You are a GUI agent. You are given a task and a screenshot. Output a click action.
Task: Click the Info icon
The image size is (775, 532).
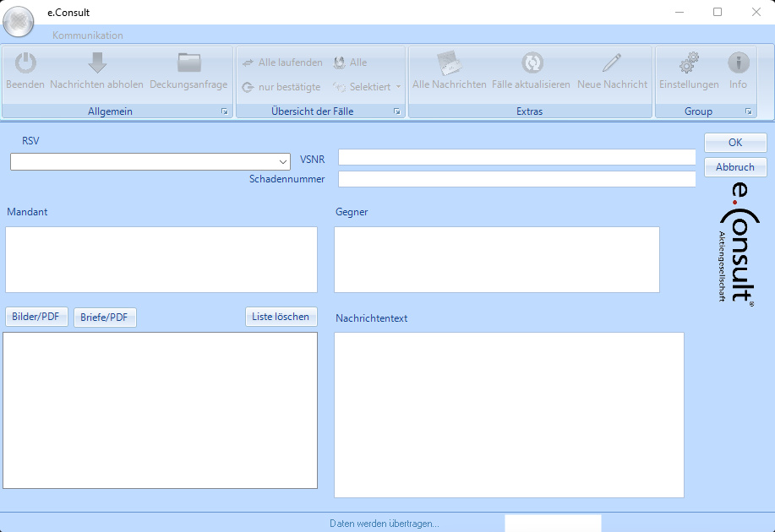pyautogui.click(x=739, y=62)
